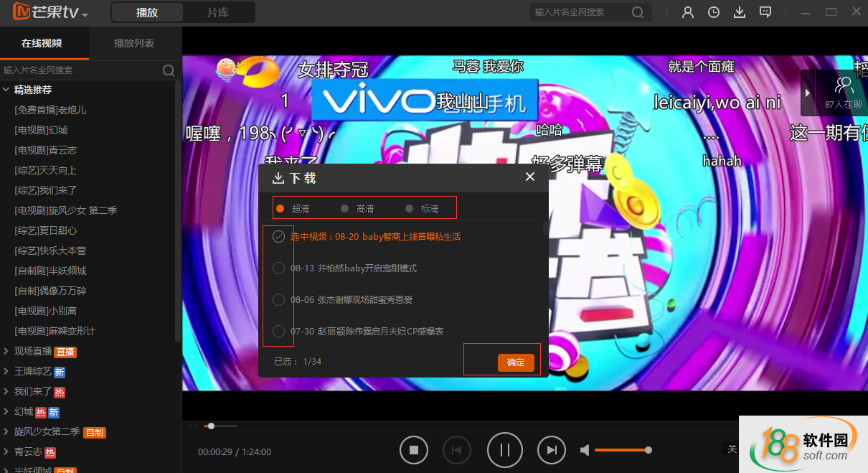Click the volume slider bar
Viewport: 868px width, 473px height.
[x=621, y=450]
